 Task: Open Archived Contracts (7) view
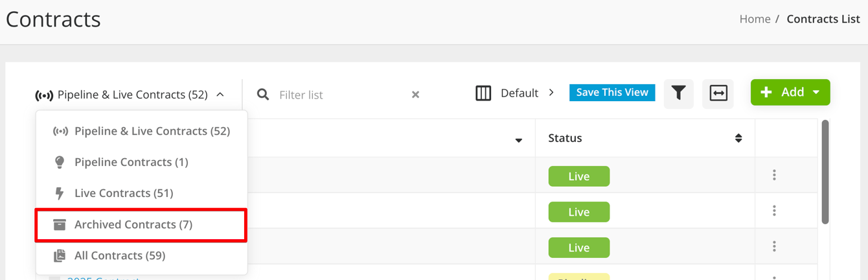point(141,224)
